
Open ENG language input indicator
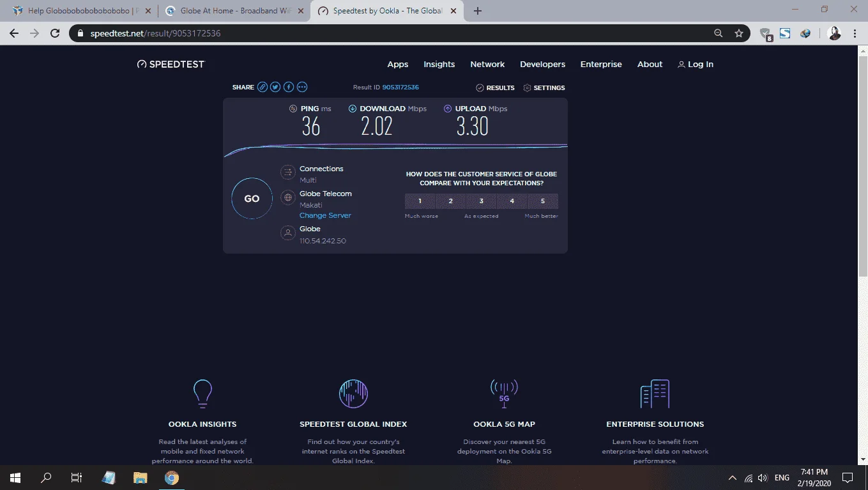pos(782,478)
